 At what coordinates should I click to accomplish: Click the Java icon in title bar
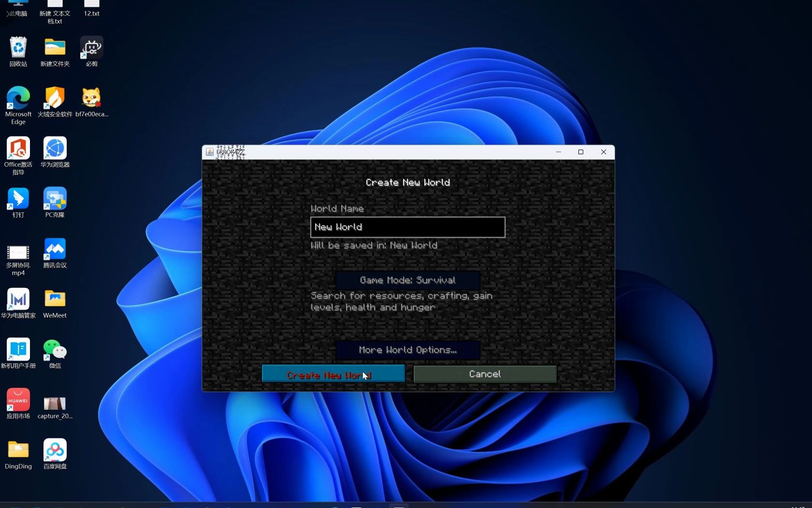click(210, 152)
